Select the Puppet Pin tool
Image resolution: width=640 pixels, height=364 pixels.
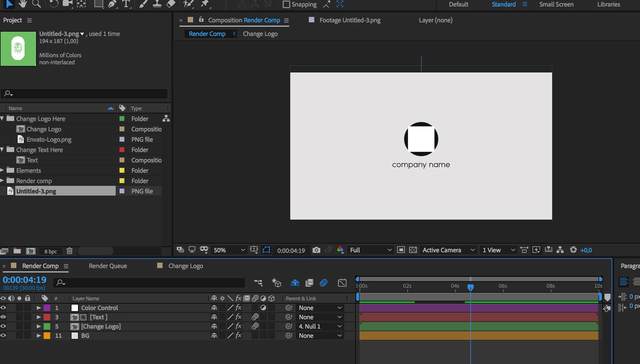[205, 4]
